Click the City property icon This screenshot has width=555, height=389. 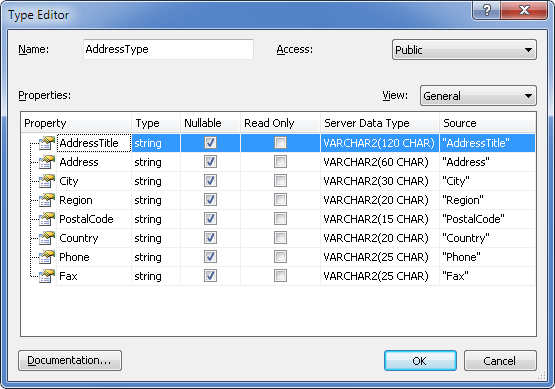(47, 181)
